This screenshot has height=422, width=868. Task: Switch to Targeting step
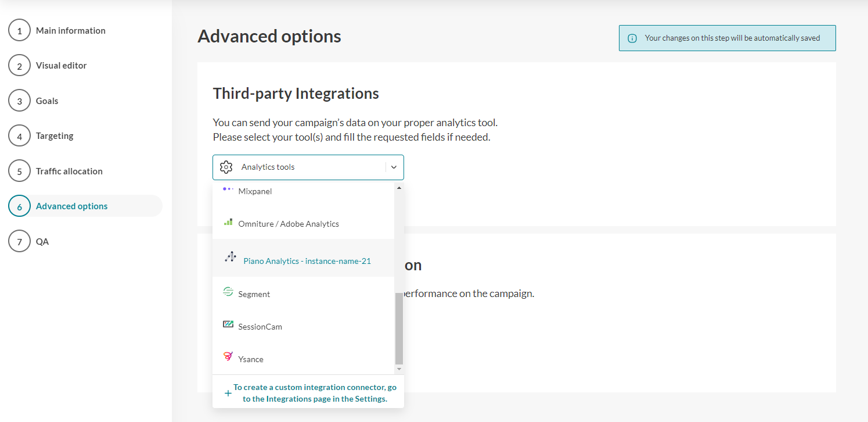click(55, 136)
